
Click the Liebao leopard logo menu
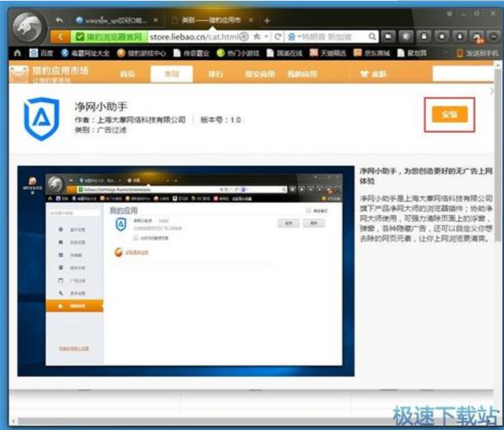coord(29,28)
